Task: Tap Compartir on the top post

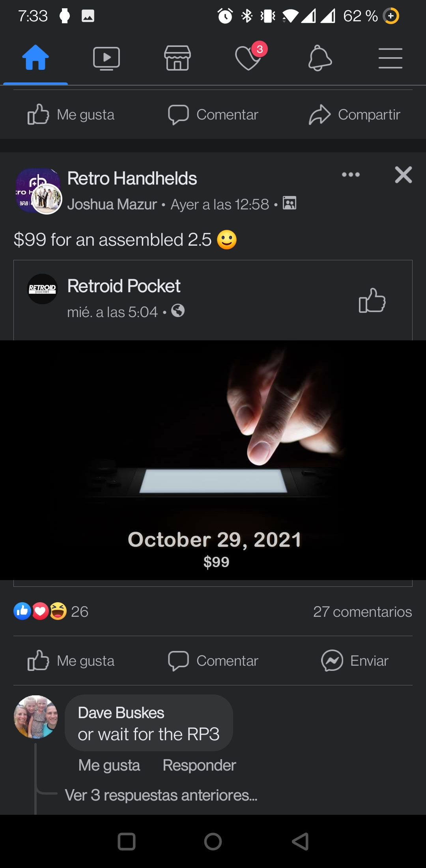Action: tap(355, 115)
